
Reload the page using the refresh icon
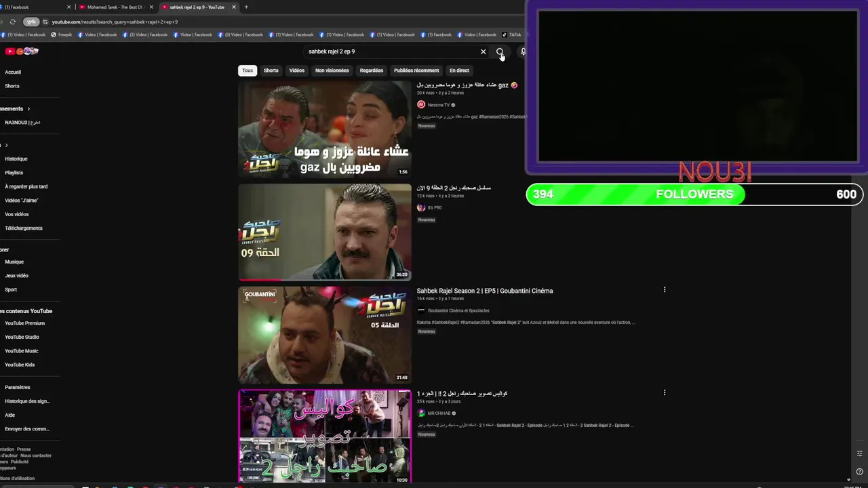(x=12, y=22)
